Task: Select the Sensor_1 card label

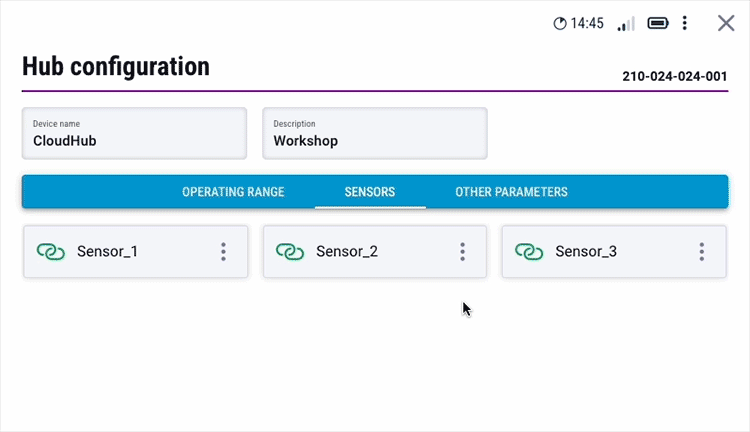Action: coord(107,252)
